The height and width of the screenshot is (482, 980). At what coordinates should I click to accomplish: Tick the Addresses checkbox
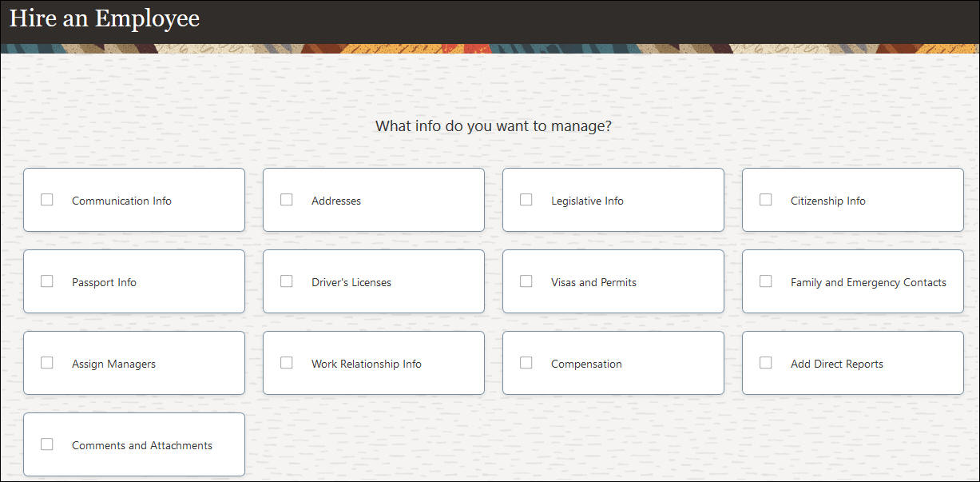287,200
